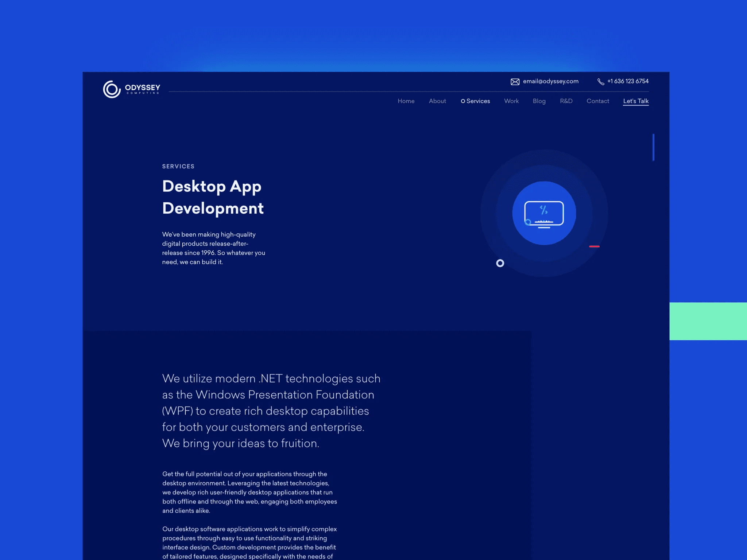747x560 pixels.
Task: Click the email@odyssey.com address
Action: tap(550, 81)
